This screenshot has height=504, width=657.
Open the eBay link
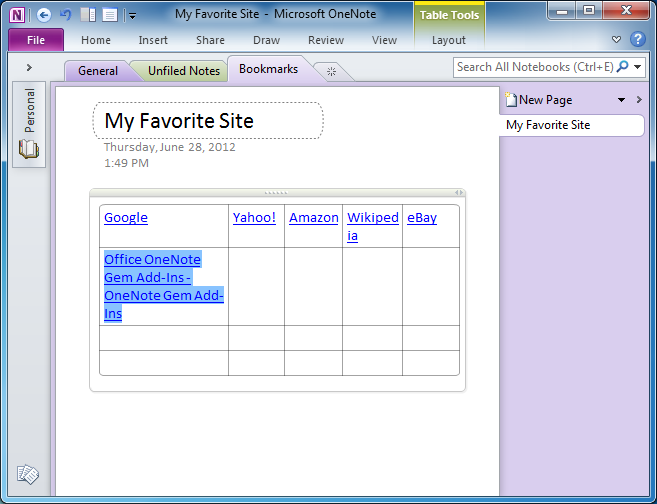coord(422,217)
